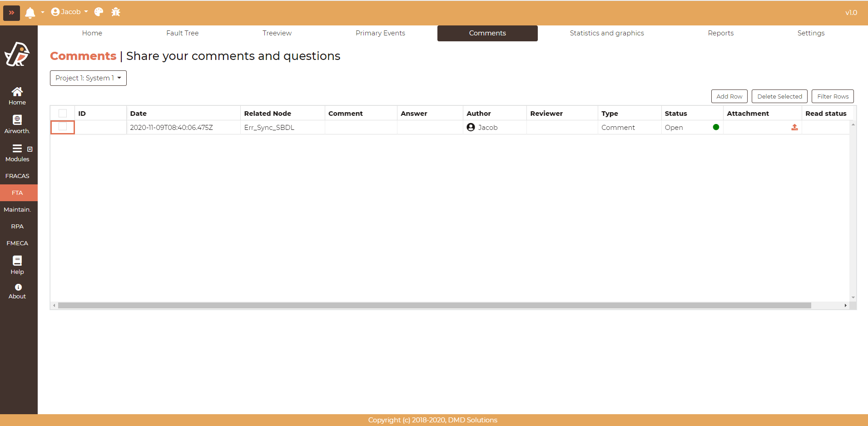Open the color theme palette icon
Screen dimensions: 868x426
[99, 12]
